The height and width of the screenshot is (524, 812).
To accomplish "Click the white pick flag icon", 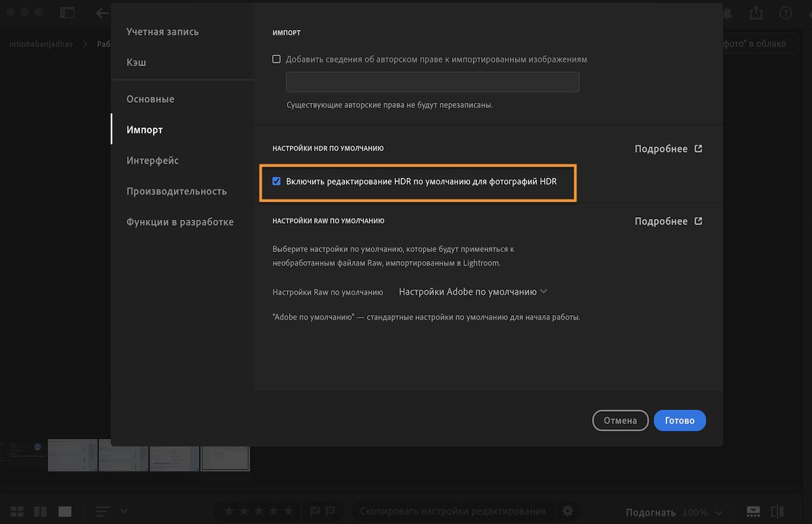I will (315, 511).
